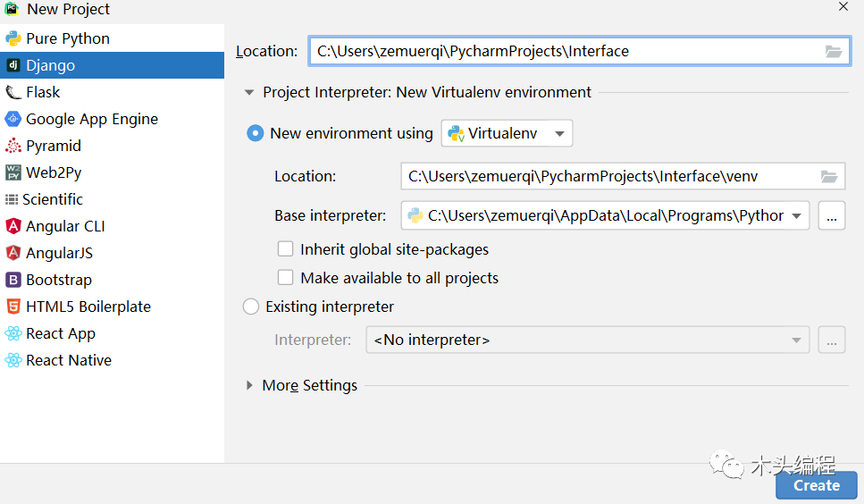The width and height of the screenshot is (864, 504).
Task: Expand More Settings section
Action: (249, 385)
